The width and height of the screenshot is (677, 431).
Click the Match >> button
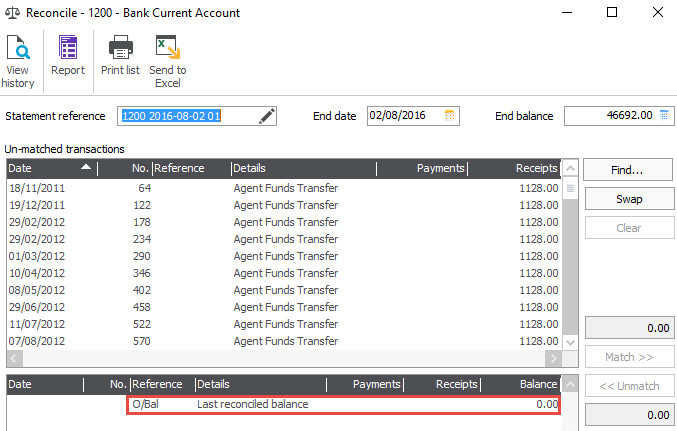pos(629,357)
